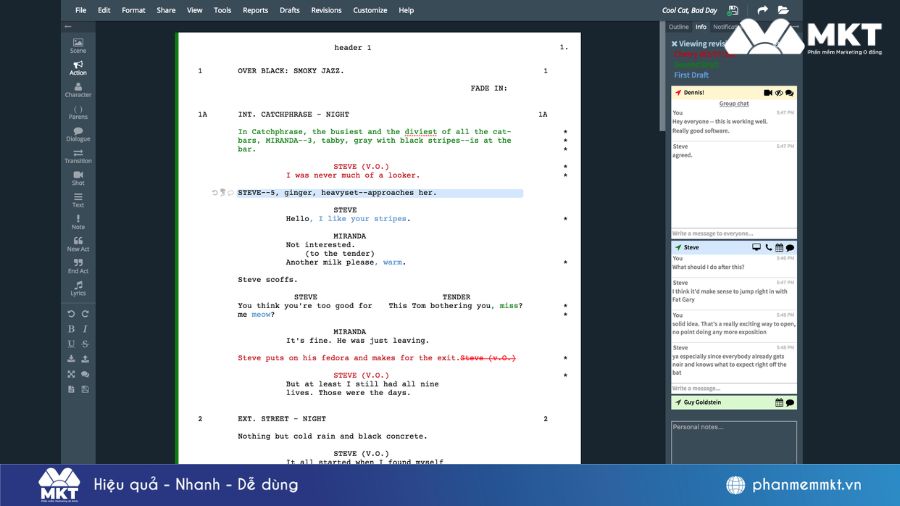Screen dimensions: 900x506
Task: Toggle italic formatting in left sidebar
Action: coord(85,329)
